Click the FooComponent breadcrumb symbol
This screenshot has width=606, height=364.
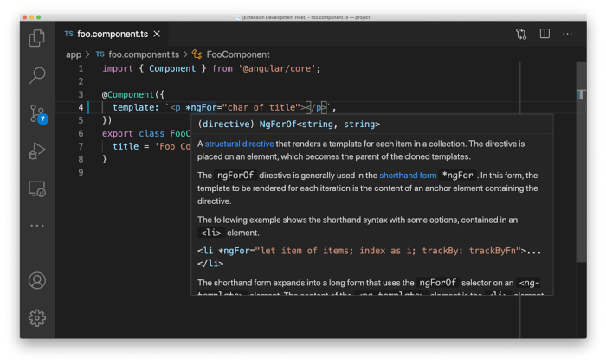point(238,54)
